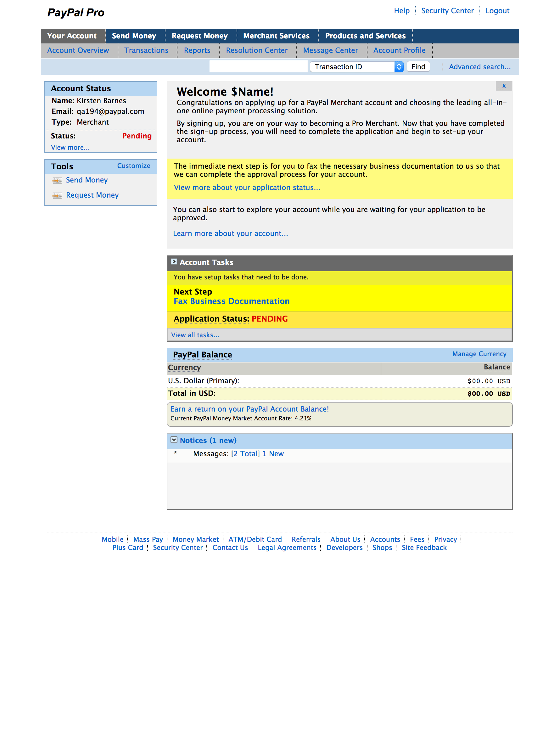Open the Accounts footer link

pyautogui.click(x=385, y=539)
